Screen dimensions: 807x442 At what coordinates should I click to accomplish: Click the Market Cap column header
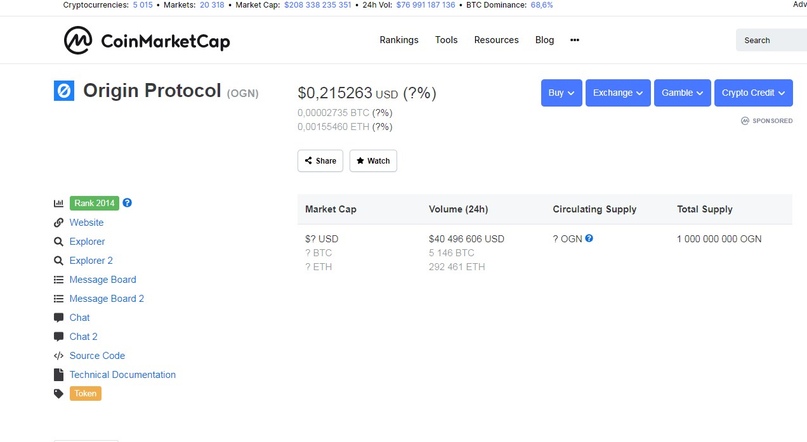331,209
